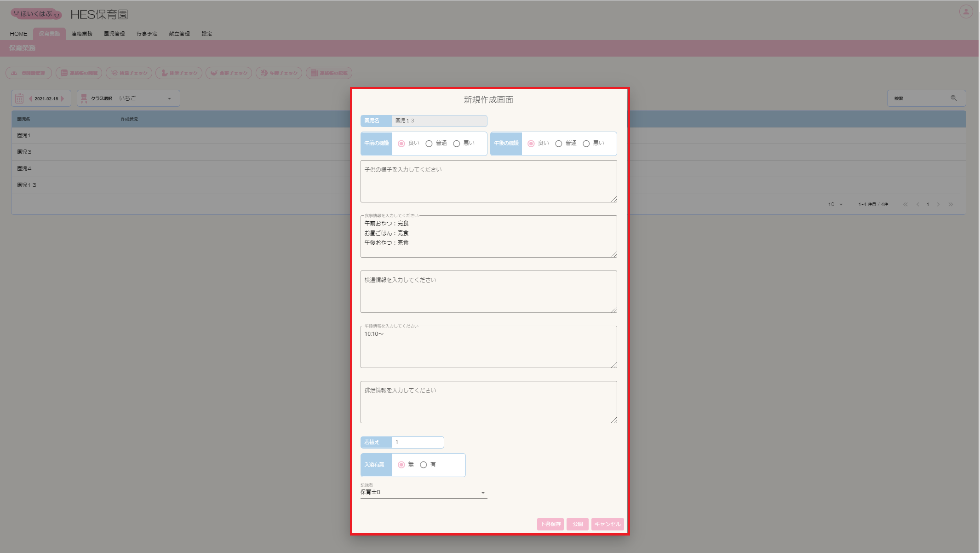Go to previous table page chevron
The image size is (980, 553).
917,204
